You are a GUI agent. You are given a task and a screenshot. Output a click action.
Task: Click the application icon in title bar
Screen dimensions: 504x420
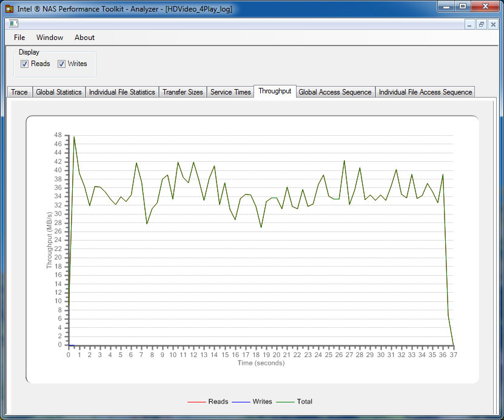(x=10, y=9)
